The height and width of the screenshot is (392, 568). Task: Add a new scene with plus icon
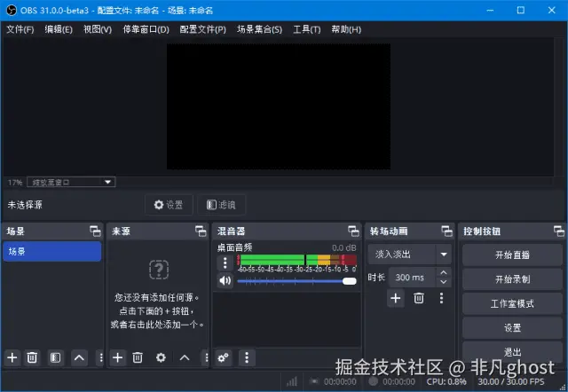point(12,357)
